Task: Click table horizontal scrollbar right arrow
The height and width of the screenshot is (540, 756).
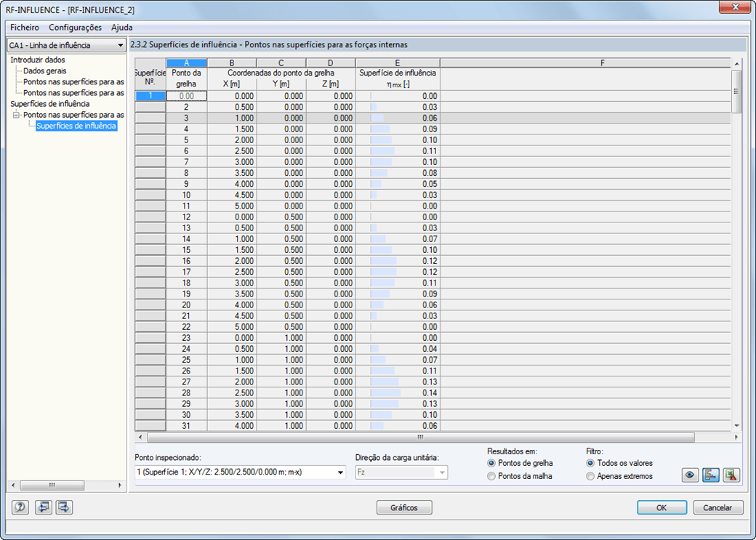Action: 736,438
